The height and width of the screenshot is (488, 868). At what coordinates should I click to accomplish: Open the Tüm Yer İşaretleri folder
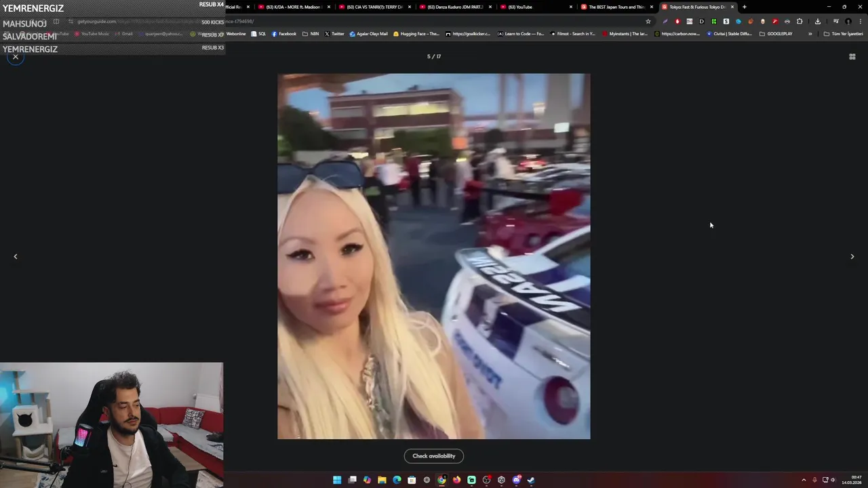coord(843,34)
